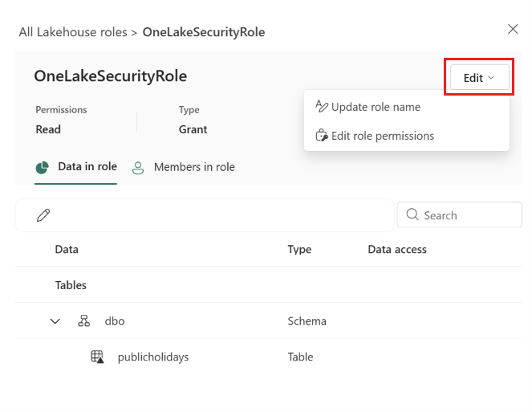Image resolution: width=532 pixels, height=412 pixels.
Task: Click the person icon on Members in role
Action: [138, 168]
